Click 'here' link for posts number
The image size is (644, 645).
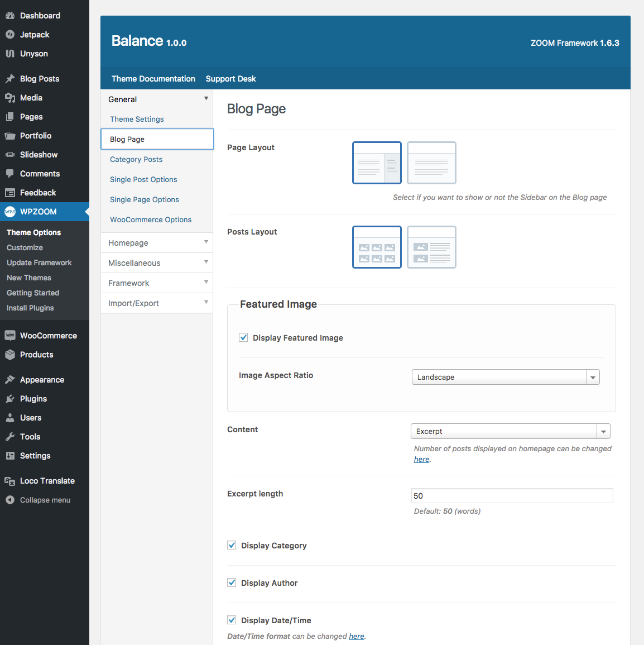pyautogui.click(x=422, y=460)
